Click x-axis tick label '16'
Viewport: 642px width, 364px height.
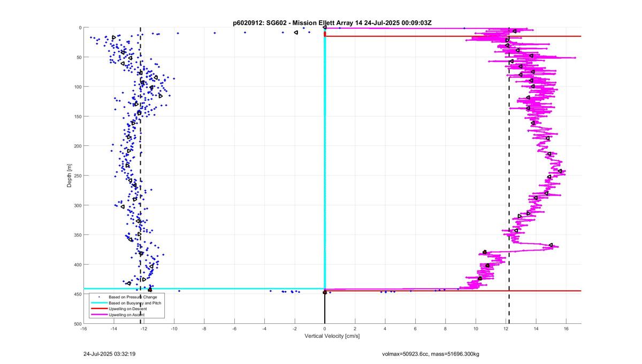pyautogui.click(x=566, y=329)
